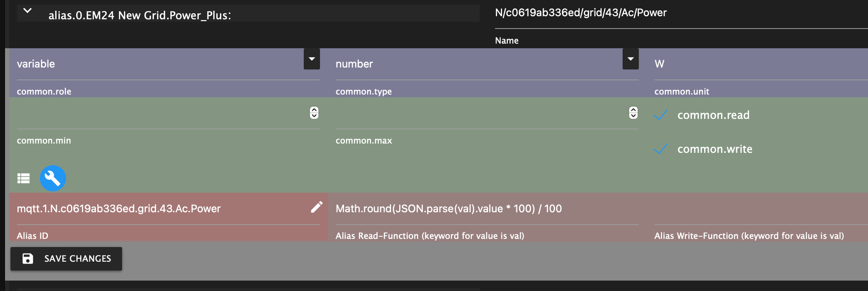The width and height of the screenshot is (868, 291).
Task: Click the floppy disk save icon
Action: [28, 259]
